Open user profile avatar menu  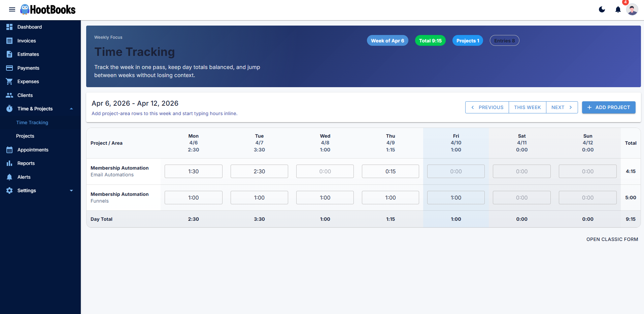[x=632, y=9]
